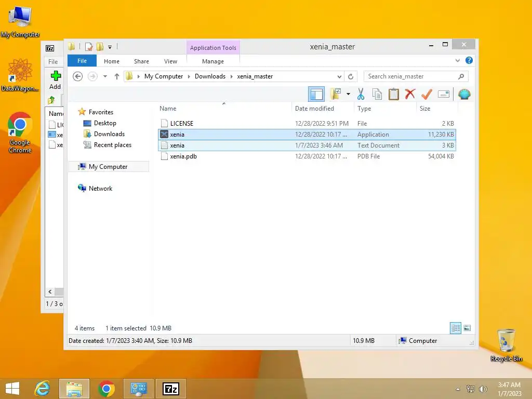
Task: Open the folder options icon in toolbar
Action: [x=336, y=94]
